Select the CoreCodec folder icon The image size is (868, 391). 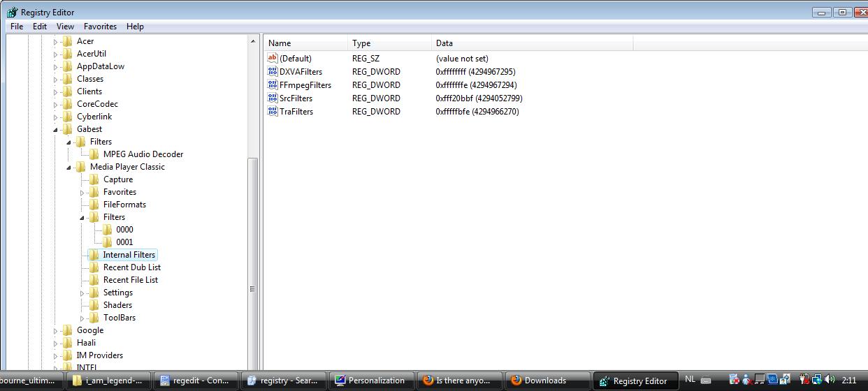tap(67, 104)
